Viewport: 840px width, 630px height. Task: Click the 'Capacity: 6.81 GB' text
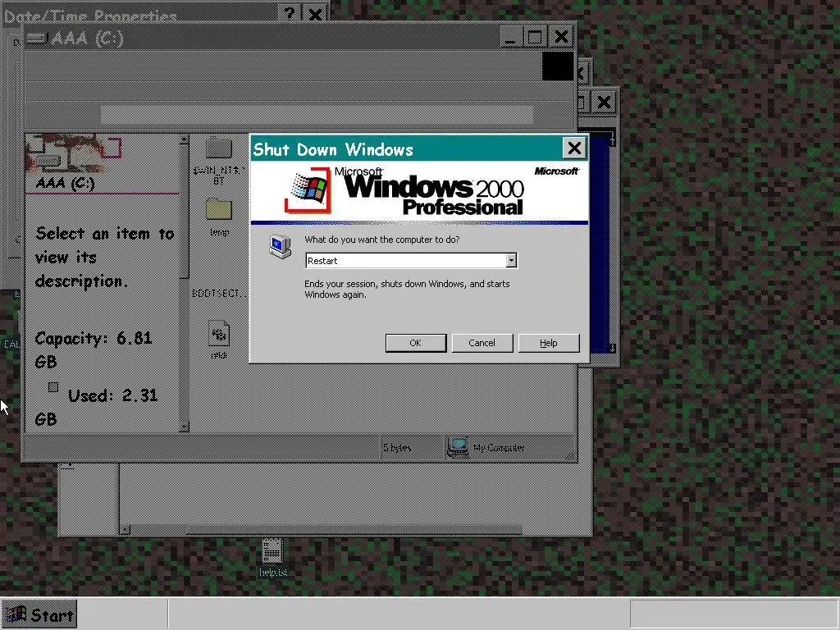(94, 349)
